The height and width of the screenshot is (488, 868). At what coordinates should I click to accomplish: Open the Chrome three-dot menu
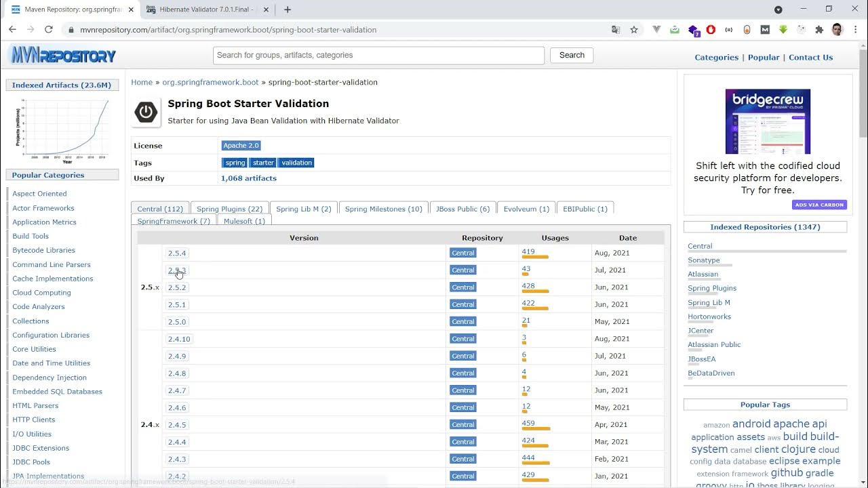[855, 30]
